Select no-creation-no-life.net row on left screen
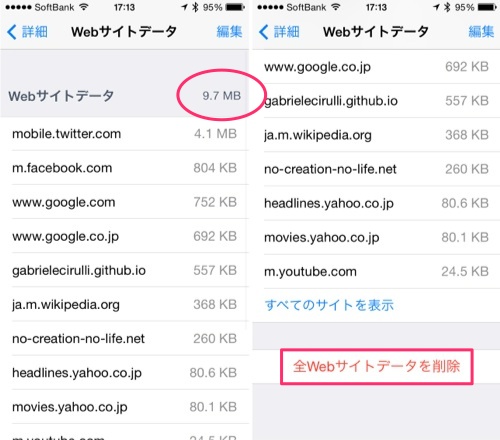This screenshot has width=500, height=440. [x=124, y=339]
